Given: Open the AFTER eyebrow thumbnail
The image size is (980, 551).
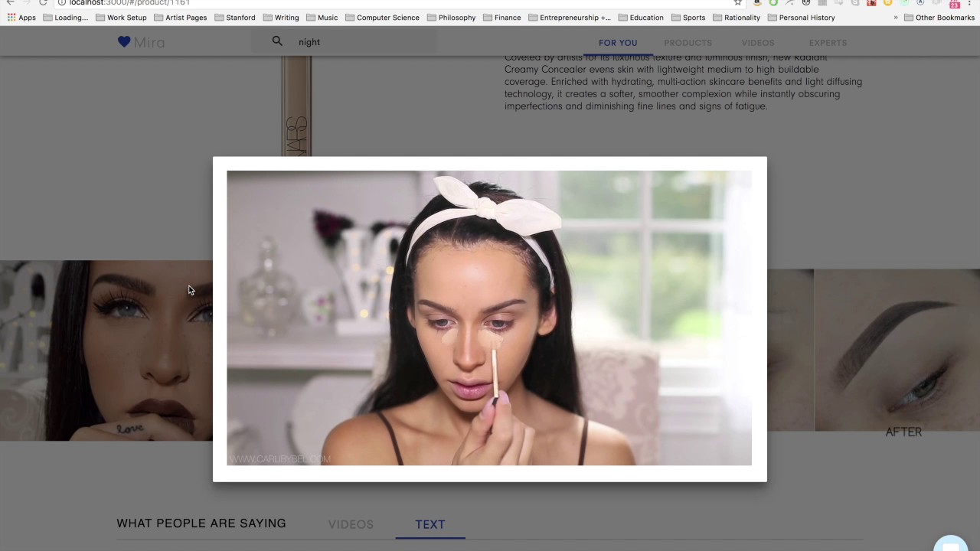Looking at the screenshot, I should coord(897,350).
